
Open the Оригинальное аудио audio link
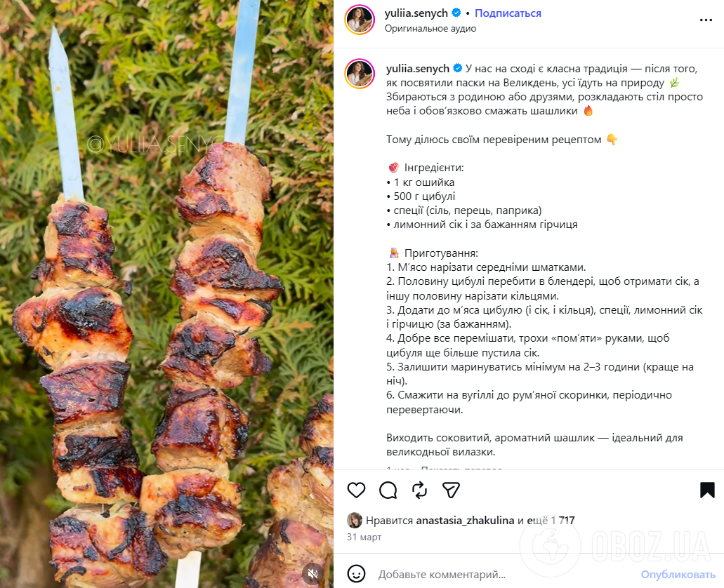(430, 28)
